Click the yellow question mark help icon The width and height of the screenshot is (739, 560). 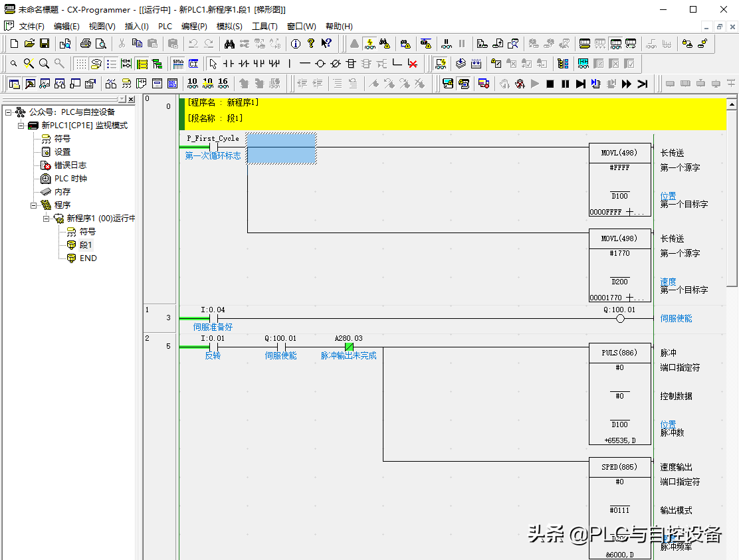310,44
